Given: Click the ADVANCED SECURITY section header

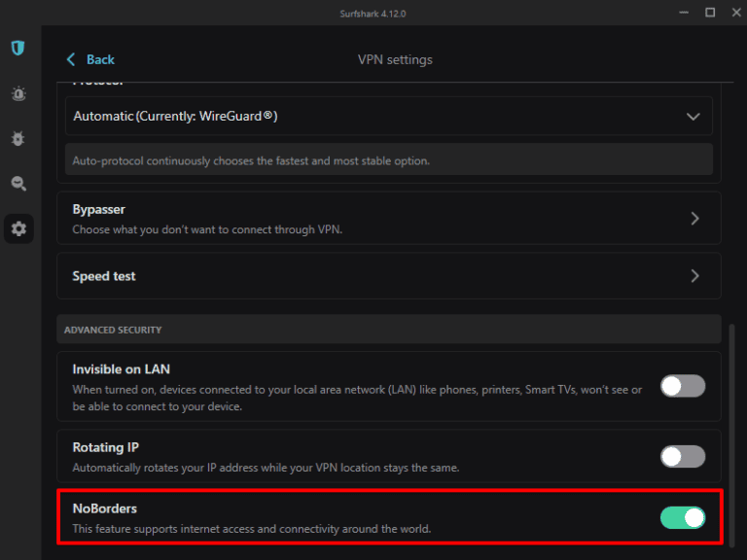Looking at the screenshot, I should pos(389,330).
